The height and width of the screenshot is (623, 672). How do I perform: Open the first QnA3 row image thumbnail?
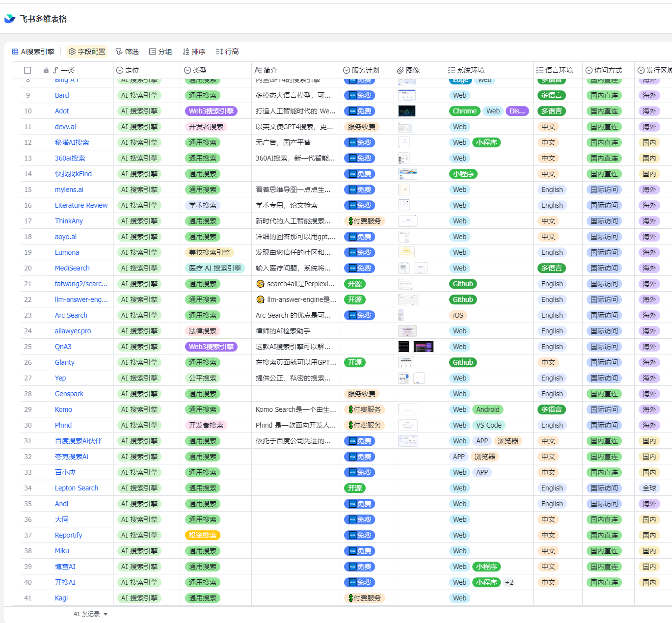click(403, 347)
